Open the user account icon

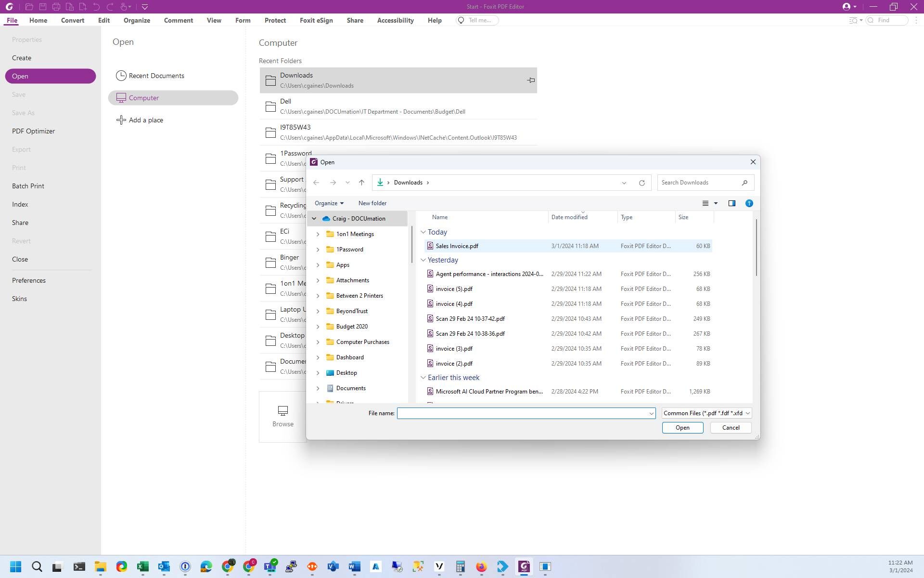pyautogui.click(x=846, y=7)
